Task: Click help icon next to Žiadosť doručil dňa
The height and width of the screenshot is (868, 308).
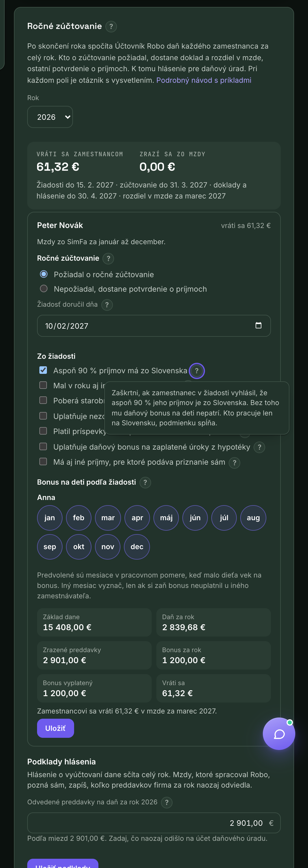Action: pos(107,305)
